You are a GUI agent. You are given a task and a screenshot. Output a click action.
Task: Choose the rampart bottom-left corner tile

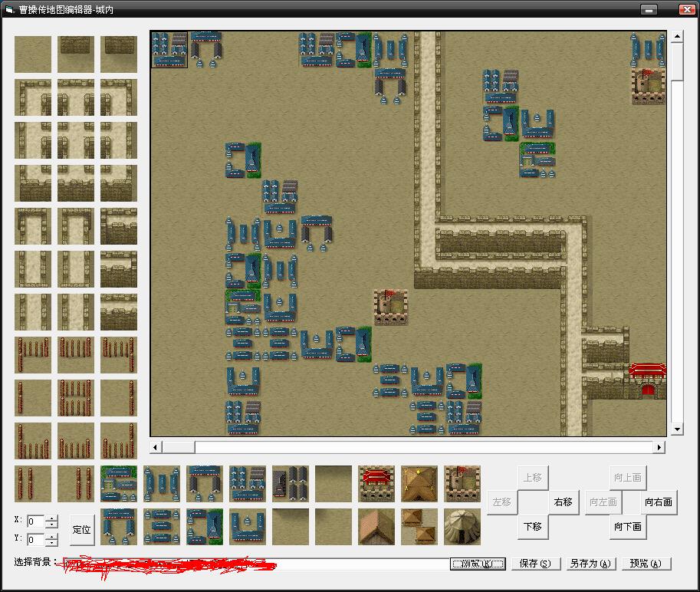point(33,183)
